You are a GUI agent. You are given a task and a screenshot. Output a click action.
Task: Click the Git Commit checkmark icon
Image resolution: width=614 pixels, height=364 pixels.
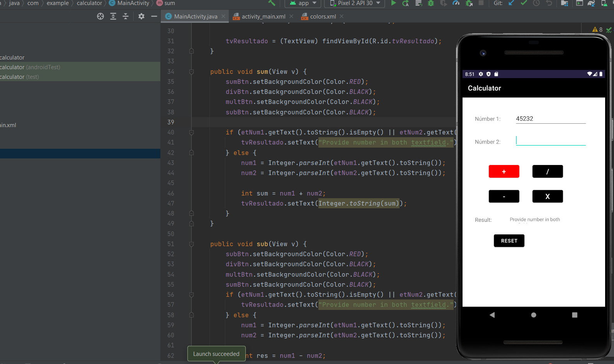pos(524,3)
